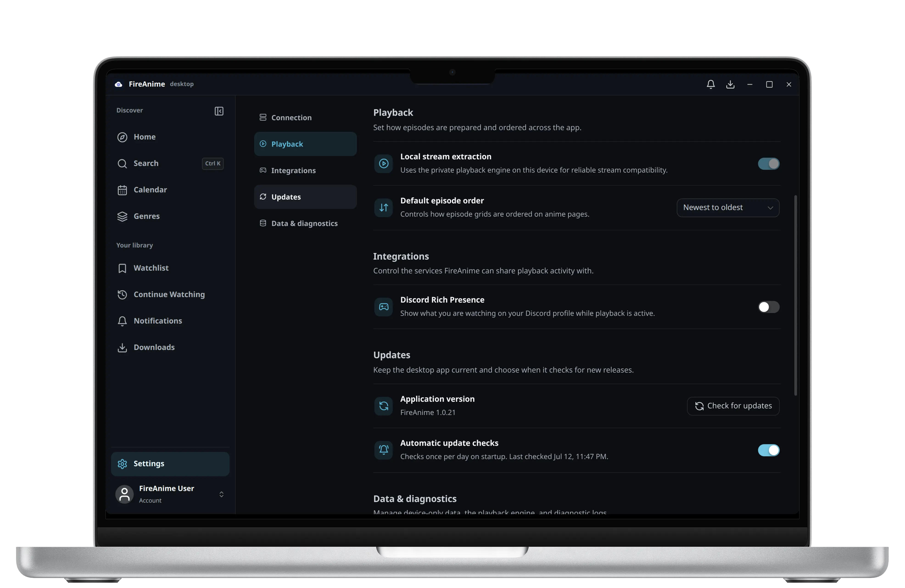Click the Data & diagnostics heading
The width and height of the screenshot is (905, 588).
414,498
